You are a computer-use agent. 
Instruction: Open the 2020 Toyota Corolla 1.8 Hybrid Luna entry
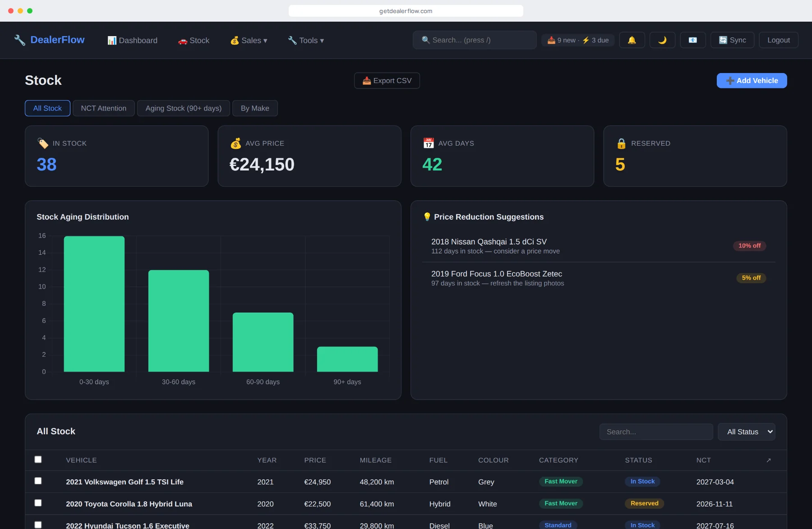tap(129, 504)
